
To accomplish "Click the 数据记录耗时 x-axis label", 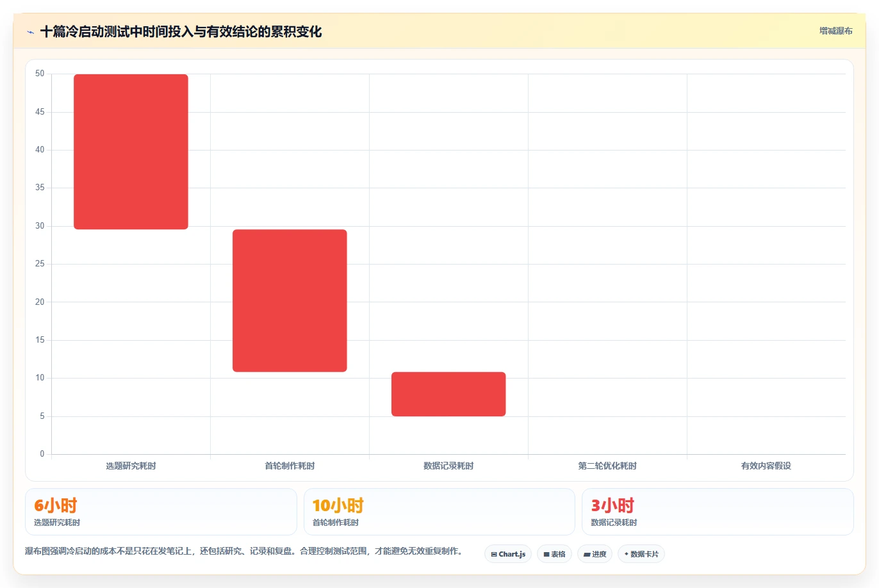I will click(x=448, y=466).
